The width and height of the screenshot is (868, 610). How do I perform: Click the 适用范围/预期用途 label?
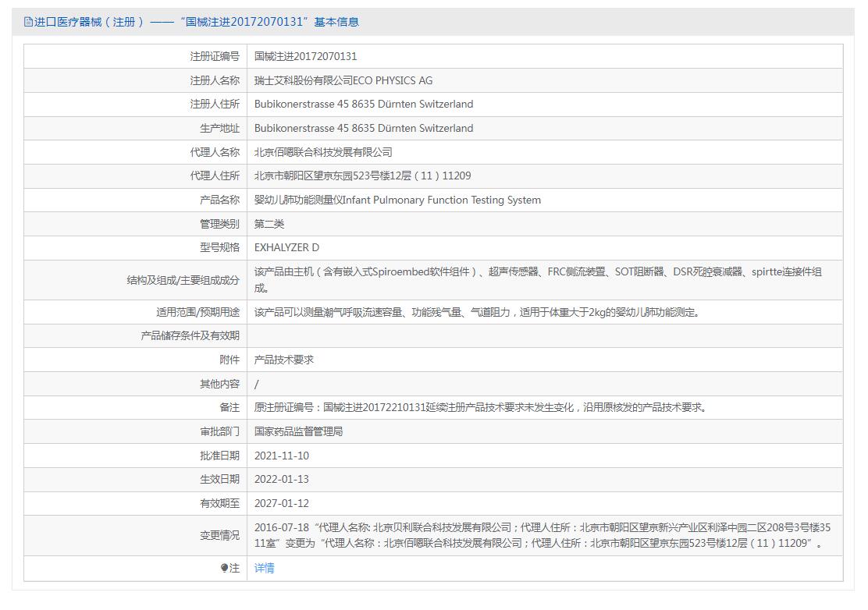click(197, 313)
